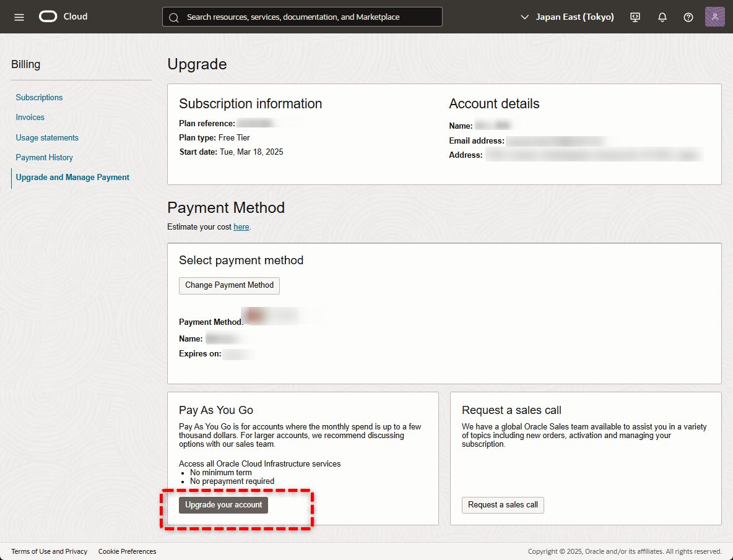Click 'No minimum term' bullet text

point(220,472)
